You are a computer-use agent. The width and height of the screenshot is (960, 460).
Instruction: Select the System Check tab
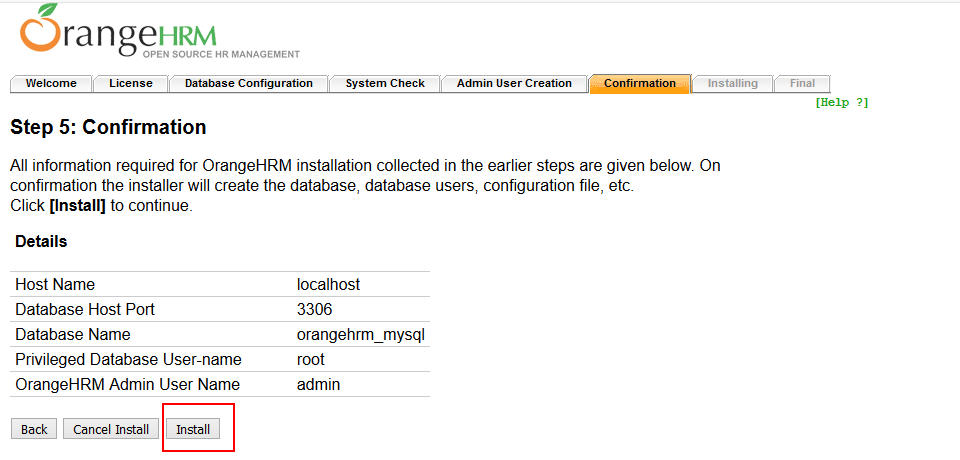click(384, 84)
